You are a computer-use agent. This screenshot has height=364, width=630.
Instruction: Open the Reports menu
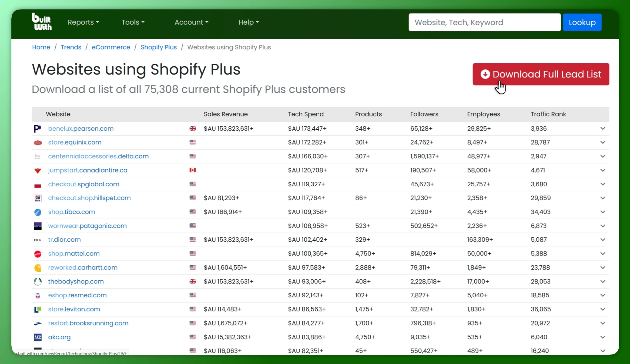(x=83, y=22)
